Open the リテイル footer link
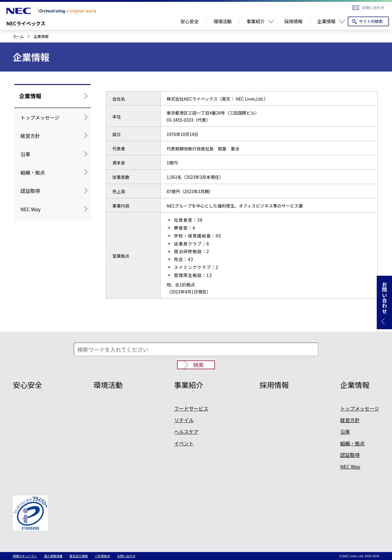Screen dimensions: 392x560 pyautogui.click(x=184, y=420)
